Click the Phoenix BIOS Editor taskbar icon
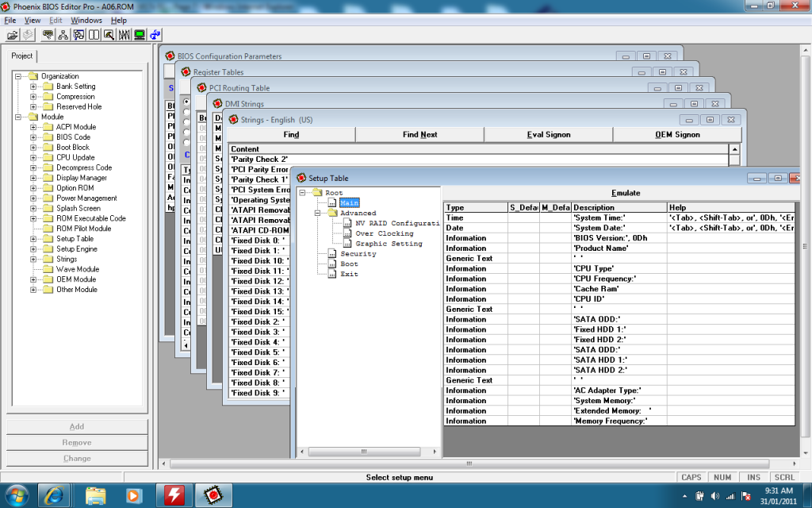Screen dimensions: 812x508 pos(213,495)
